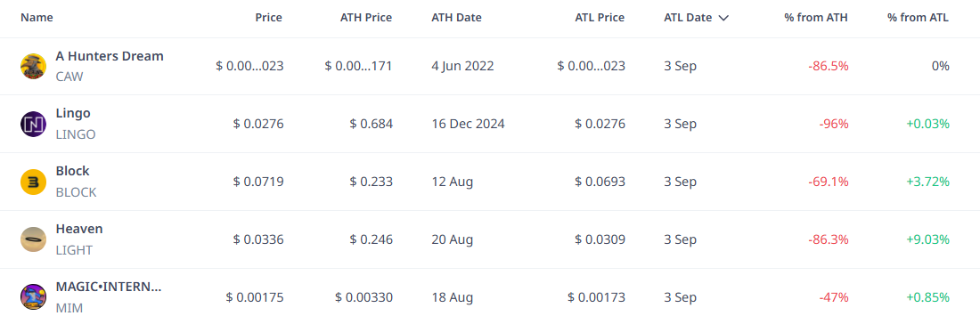Click the Block yellow coin icon
Image resolution: width=980 pixels, height=324 pixels.
(x=33, y=182)
